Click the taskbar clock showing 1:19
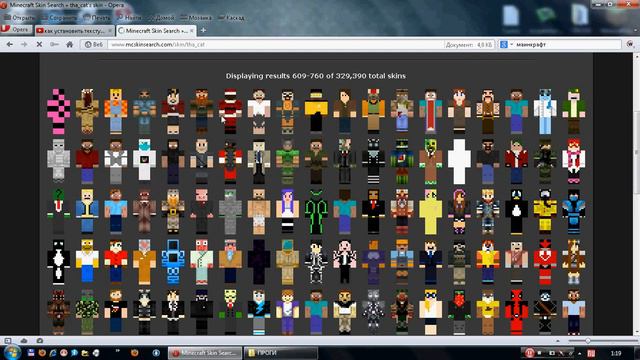Screen dimensions: 640x360 pos(616,353)
